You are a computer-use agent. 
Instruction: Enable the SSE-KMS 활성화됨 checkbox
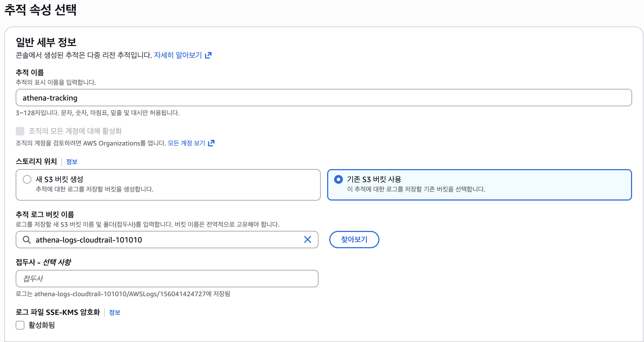(20, 325)
